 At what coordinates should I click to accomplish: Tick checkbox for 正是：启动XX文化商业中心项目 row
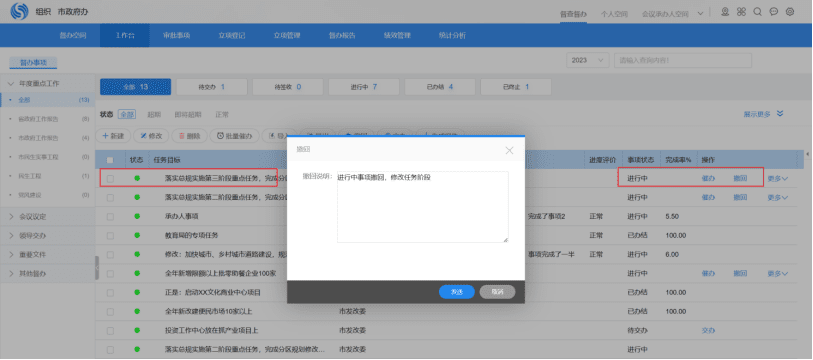(x=110, y=293)
